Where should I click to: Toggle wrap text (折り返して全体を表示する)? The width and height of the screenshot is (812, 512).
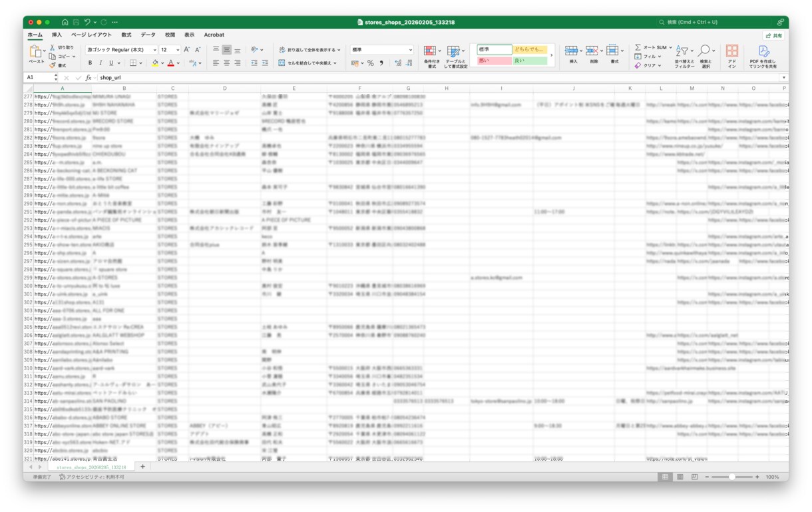pyautogui.click(x=309, y=50)
